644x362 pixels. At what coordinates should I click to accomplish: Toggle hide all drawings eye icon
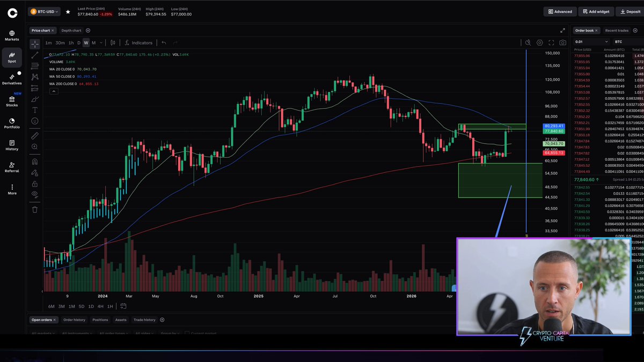click(35, 194)
